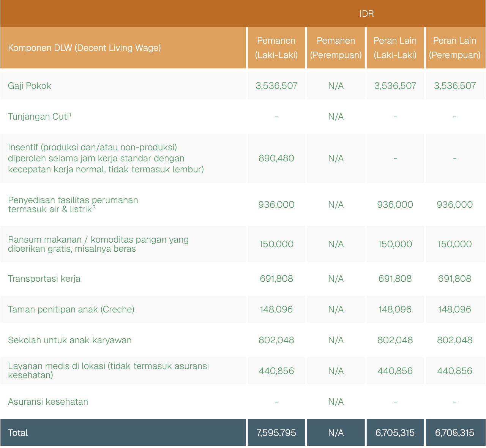Click the Tunjangan Cuti row label

coord(39,117)
